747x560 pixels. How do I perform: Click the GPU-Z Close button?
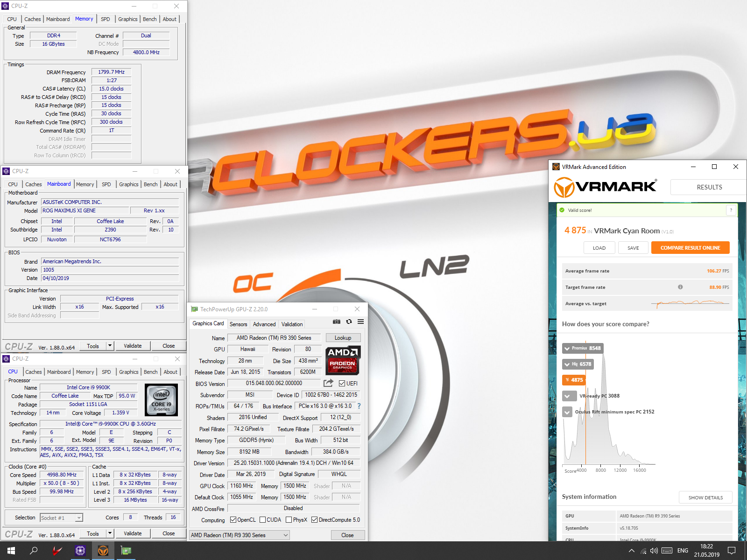tap(347, 535)
